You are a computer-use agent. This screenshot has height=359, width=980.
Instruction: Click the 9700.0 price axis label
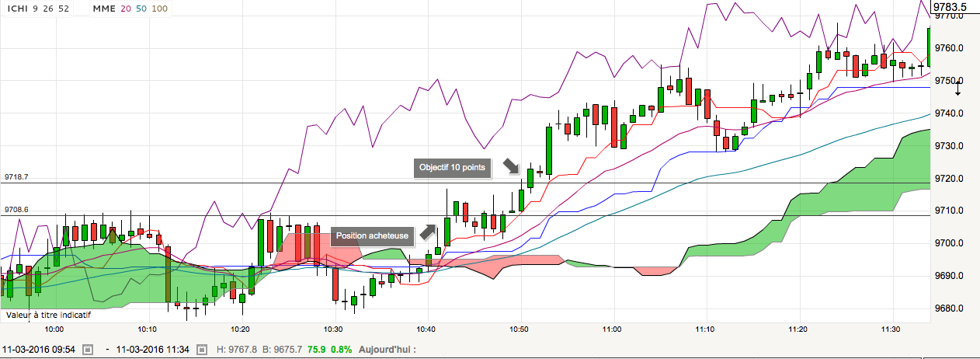949,243
